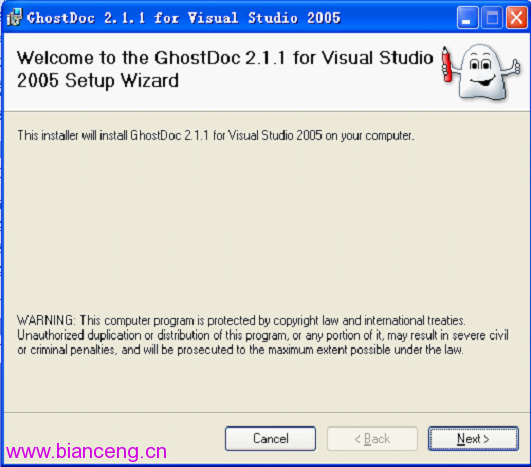This screenshot has height=467, width=531.
Task: Click the criminal penalties text line
Action: pos(240,349)
